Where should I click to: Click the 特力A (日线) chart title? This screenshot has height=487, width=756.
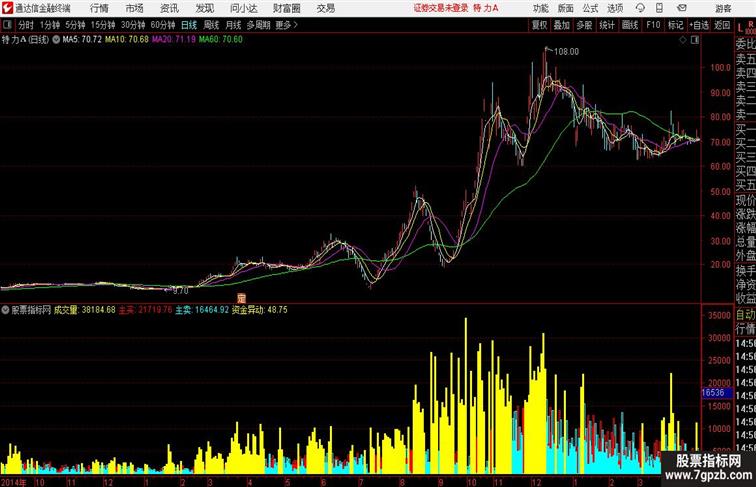click(25, 40)
